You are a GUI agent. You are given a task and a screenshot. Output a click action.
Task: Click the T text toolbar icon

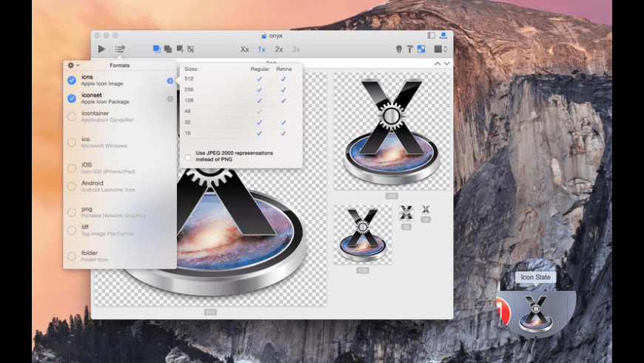[409, 49]
